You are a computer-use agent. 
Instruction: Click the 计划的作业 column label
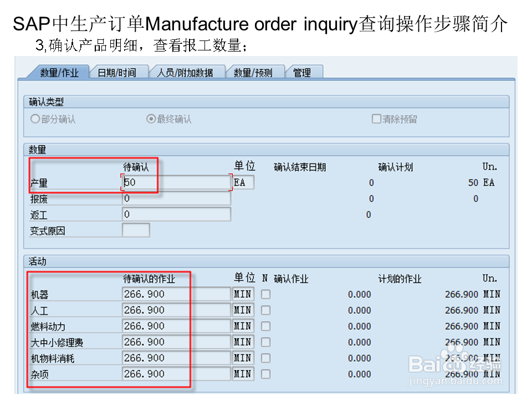point(400,279)
